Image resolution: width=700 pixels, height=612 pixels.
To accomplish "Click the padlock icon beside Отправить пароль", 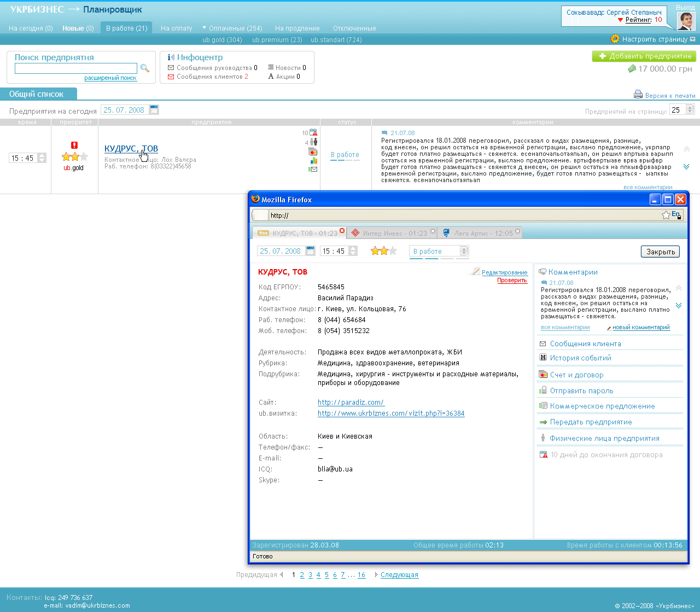I will click(543, 390).
